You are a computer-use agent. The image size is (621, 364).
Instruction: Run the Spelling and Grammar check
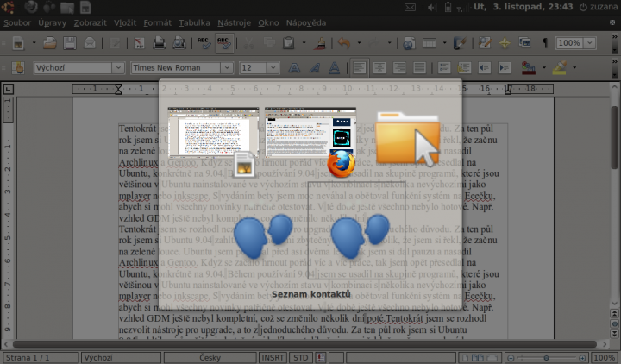[204, 42]
